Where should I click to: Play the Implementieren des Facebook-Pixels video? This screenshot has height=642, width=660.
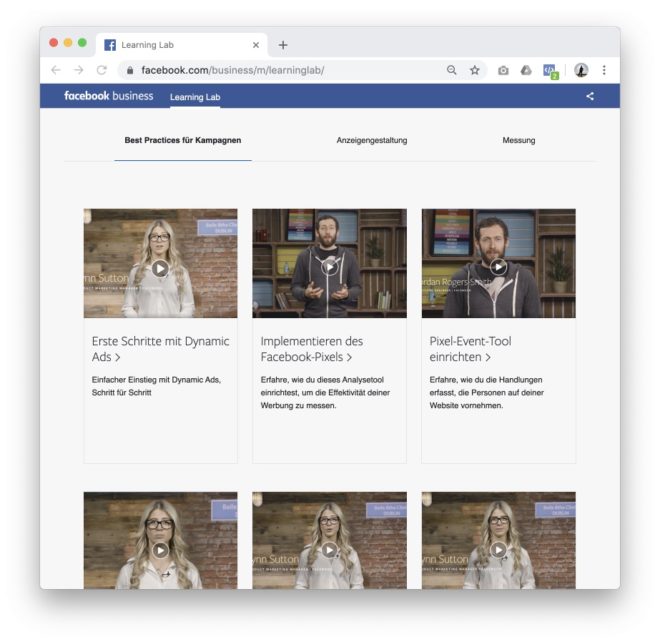pos(329,267)
